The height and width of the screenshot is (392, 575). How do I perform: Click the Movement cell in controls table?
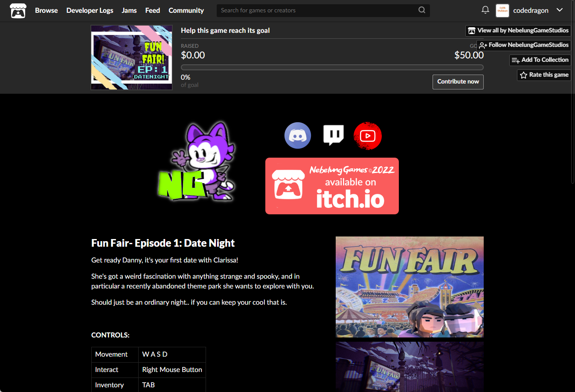115,355
